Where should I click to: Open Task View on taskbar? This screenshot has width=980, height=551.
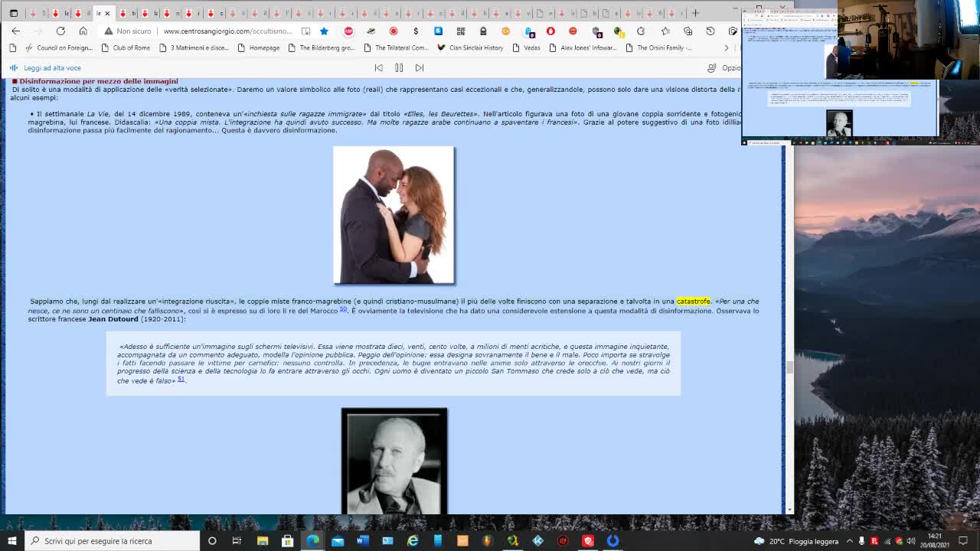[237, 541]
